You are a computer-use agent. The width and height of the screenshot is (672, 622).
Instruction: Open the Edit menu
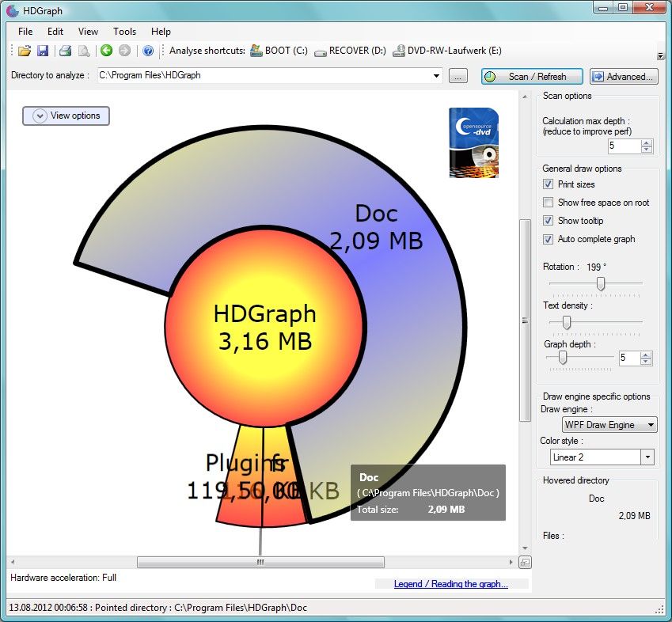point(55,32)
